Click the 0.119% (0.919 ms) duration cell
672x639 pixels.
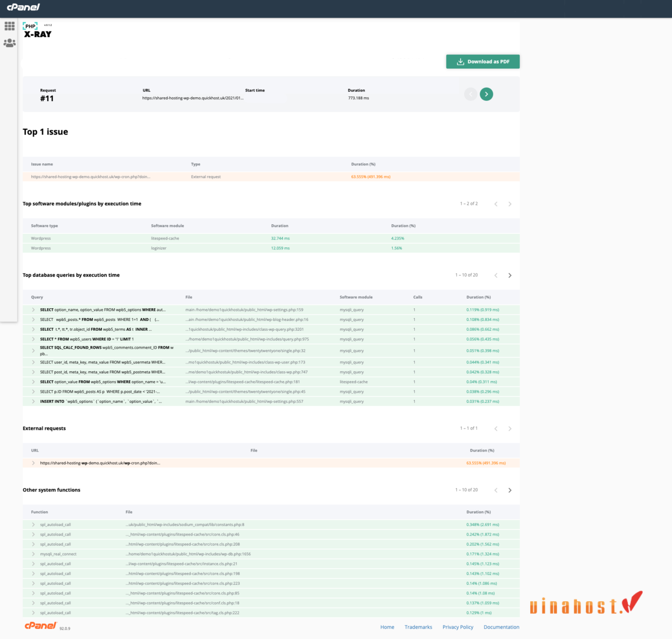482,310
